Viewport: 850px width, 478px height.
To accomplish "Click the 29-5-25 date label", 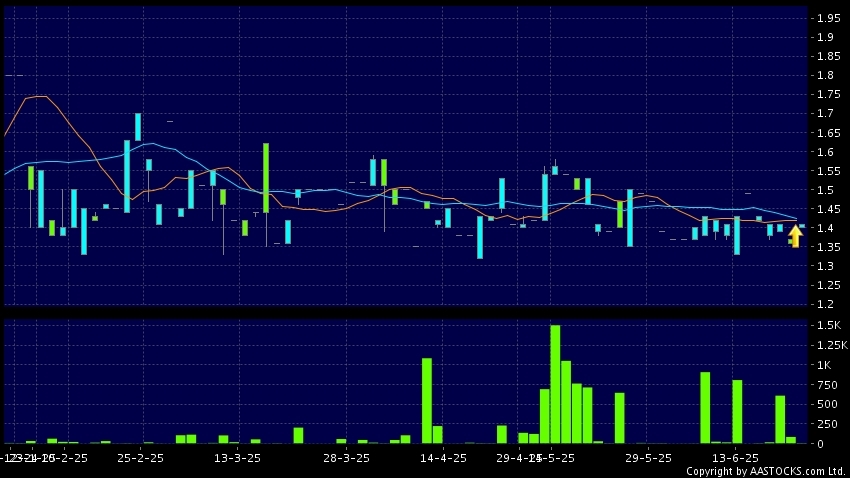I will [648, 458].
